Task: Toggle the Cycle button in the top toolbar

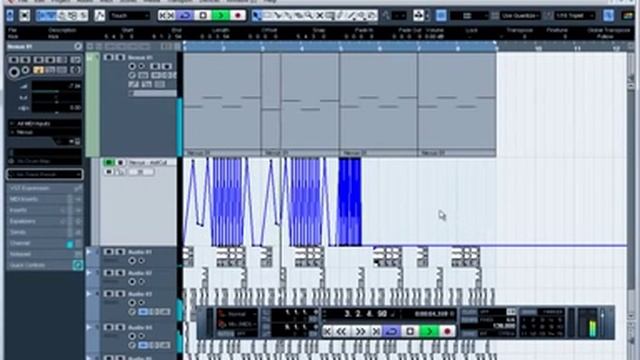Action: [186, 16]
